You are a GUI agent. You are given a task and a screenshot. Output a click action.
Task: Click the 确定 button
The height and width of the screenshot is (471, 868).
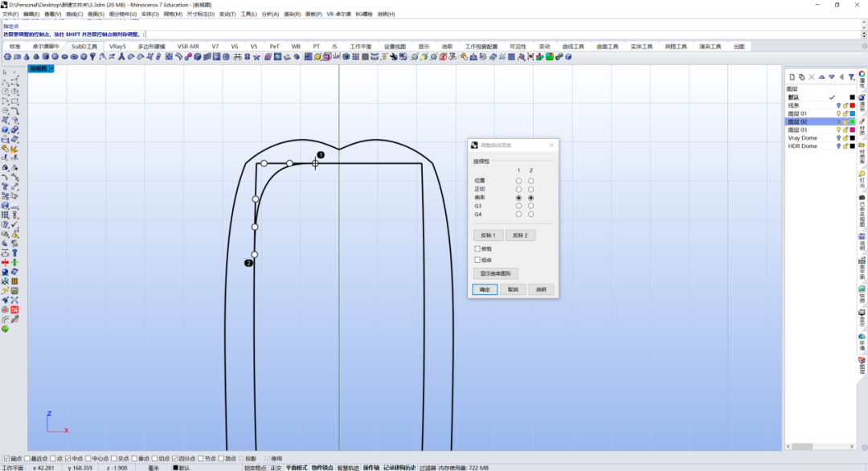point(485,289)
